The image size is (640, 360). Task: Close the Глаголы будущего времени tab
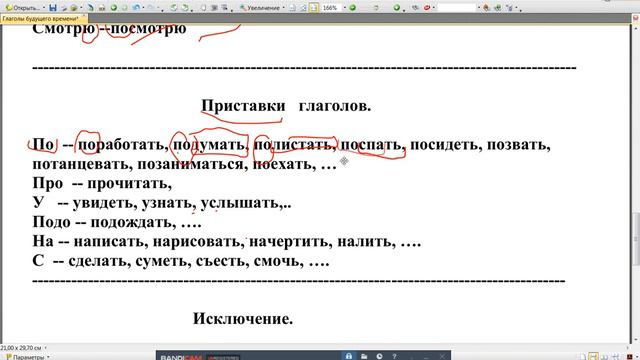pos(84,17)
